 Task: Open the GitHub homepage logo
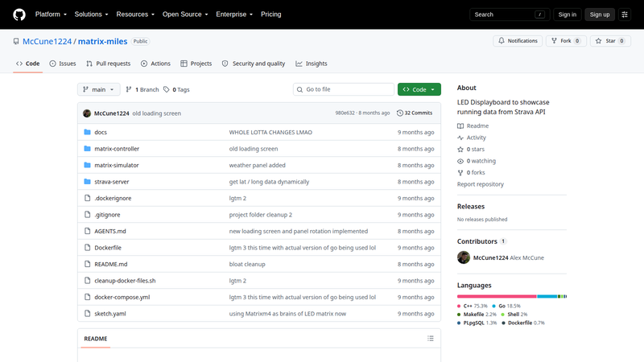(x=19, y=14)
